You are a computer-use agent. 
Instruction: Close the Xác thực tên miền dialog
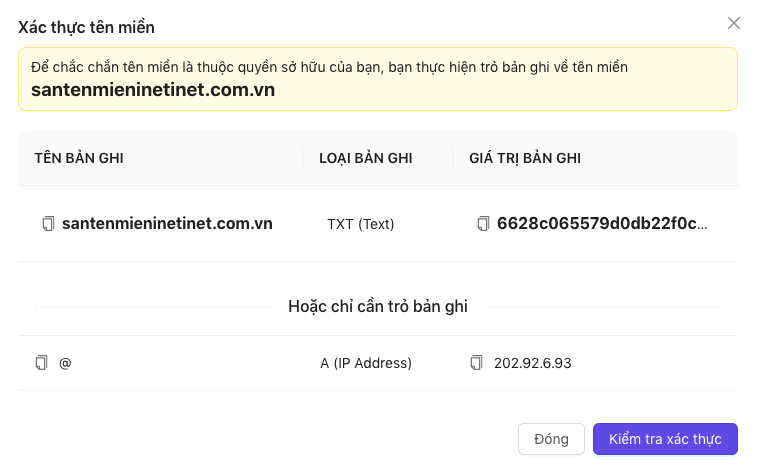734,23
